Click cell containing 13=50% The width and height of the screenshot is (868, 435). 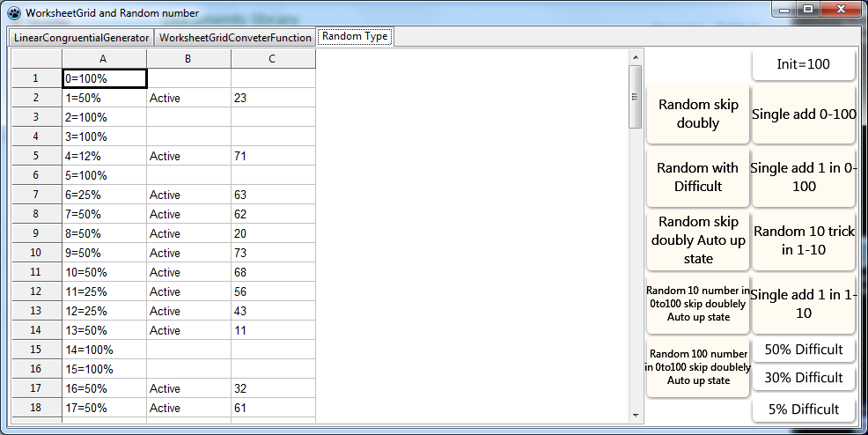[x=105, y=330]
